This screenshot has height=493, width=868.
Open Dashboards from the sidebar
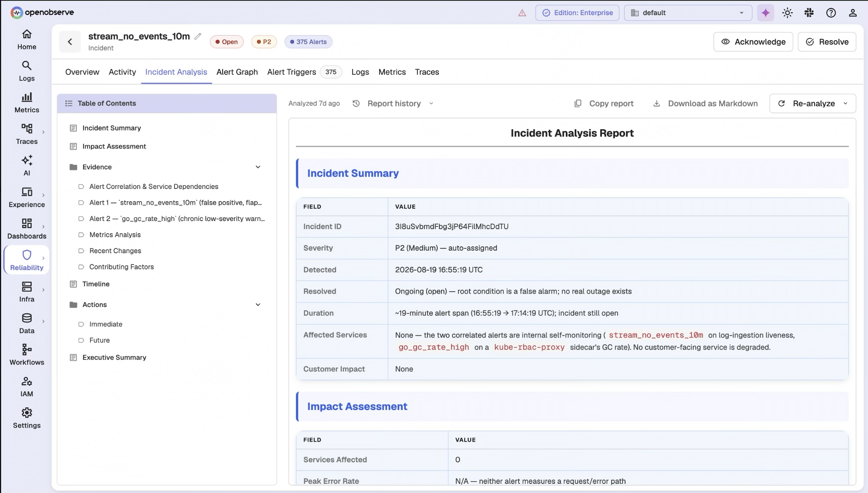[27, 229]
